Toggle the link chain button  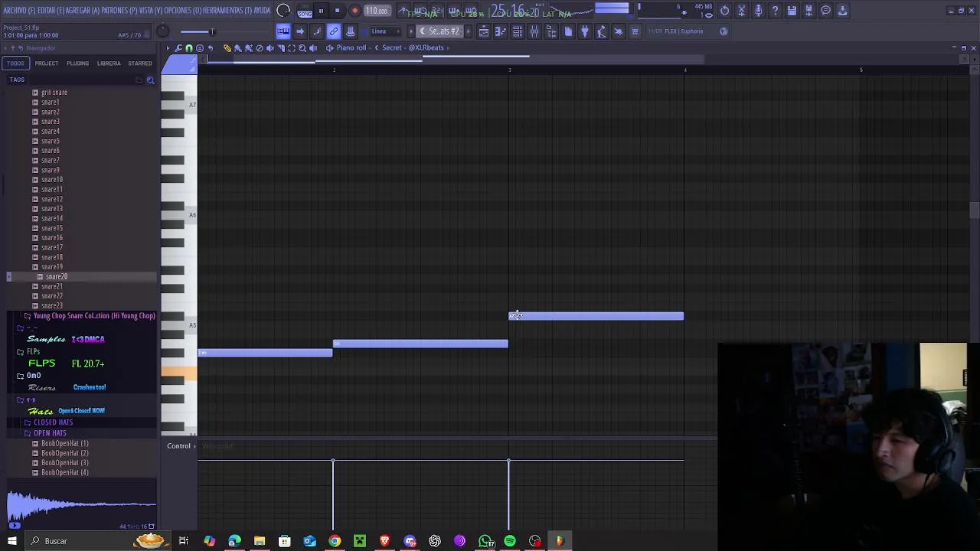(x=334, y=31)
